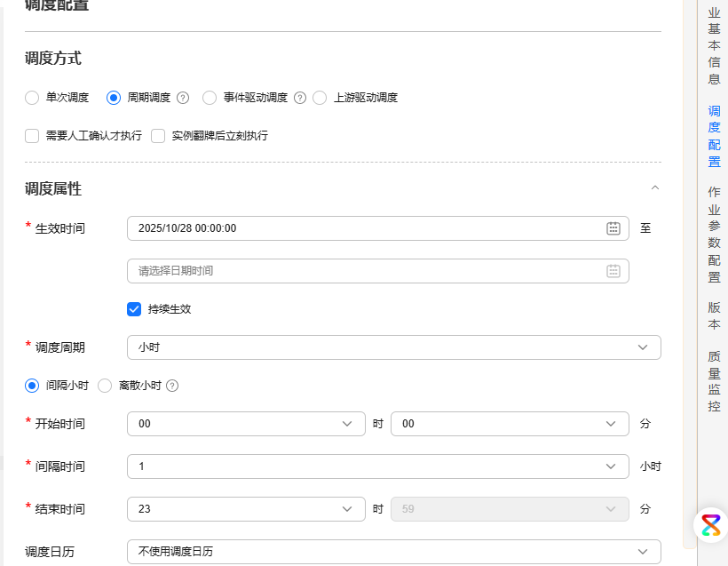The height and width of the screenshot is (566, 728).
Task: Go to 版本 in the right sidebar
Action: (x=713, y=313)
